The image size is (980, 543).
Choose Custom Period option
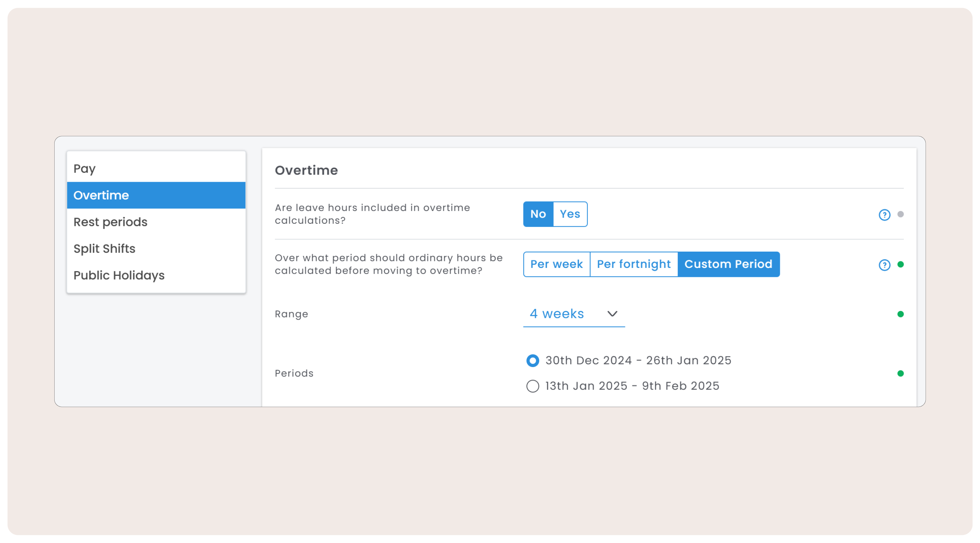coord(728,264)
